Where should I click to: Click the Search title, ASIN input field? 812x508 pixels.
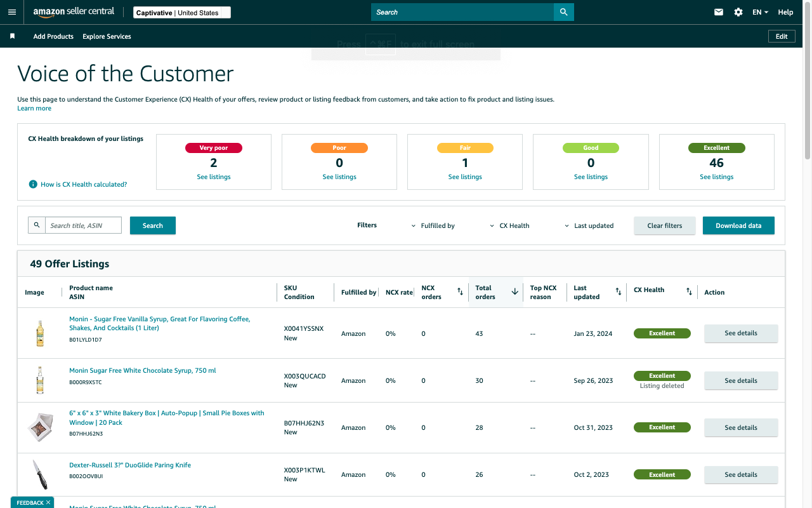point(83,225)
